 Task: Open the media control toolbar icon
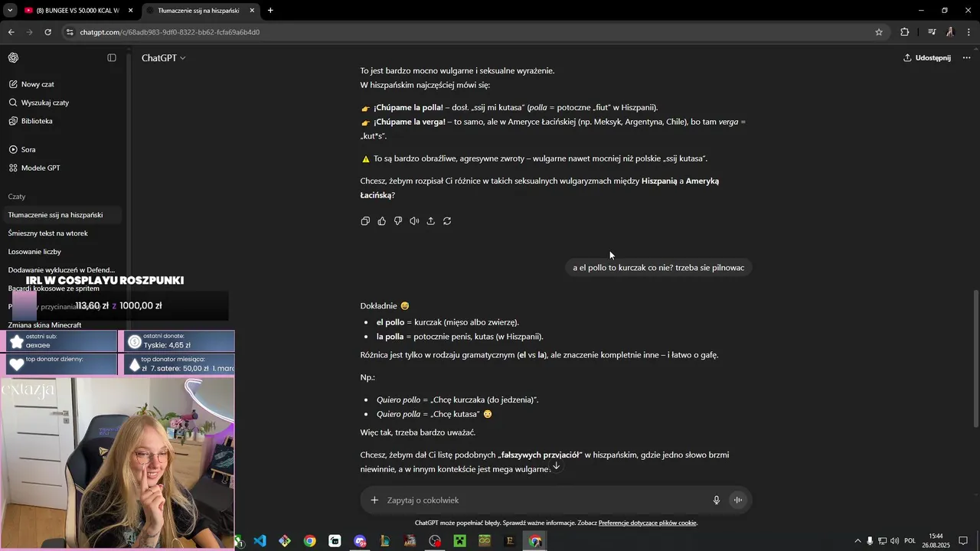coord(932,32)
